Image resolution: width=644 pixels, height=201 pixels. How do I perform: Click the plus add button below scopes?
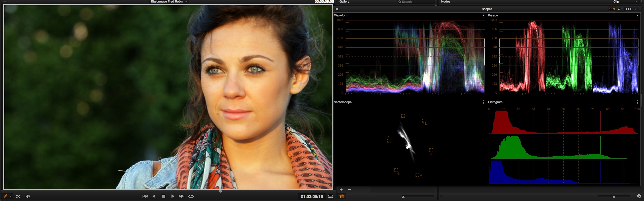click(341, 189)
